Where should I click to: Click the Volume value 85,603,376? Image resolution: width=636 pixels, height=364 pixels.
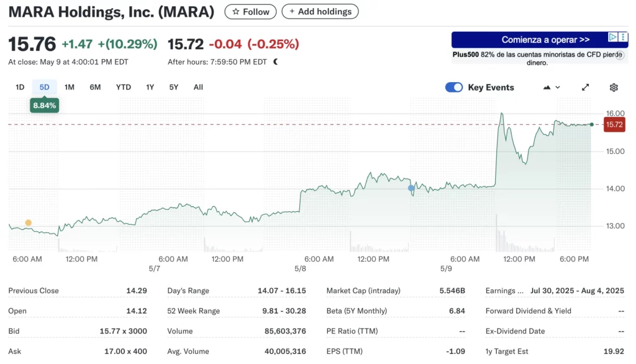285,331
